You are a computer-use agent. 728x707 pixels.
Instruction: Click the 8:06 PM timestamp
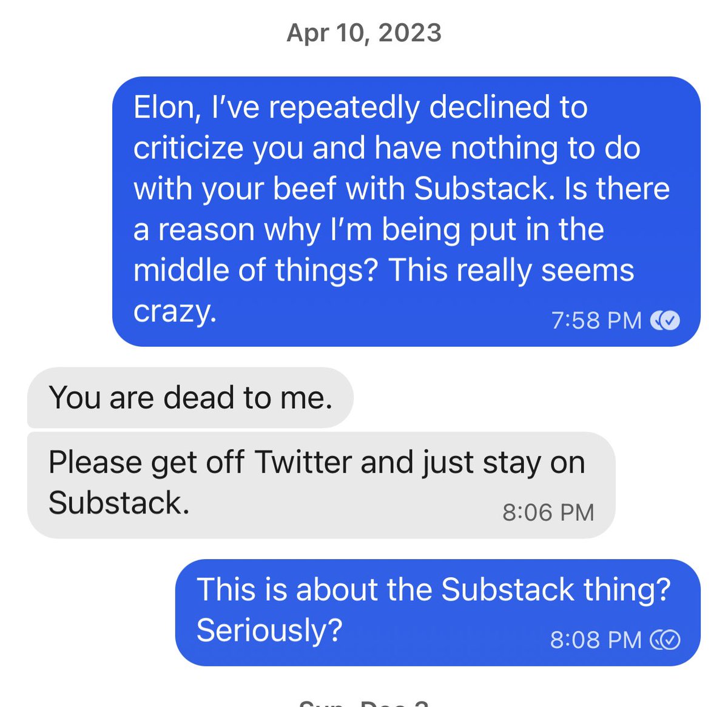(548, 512)
